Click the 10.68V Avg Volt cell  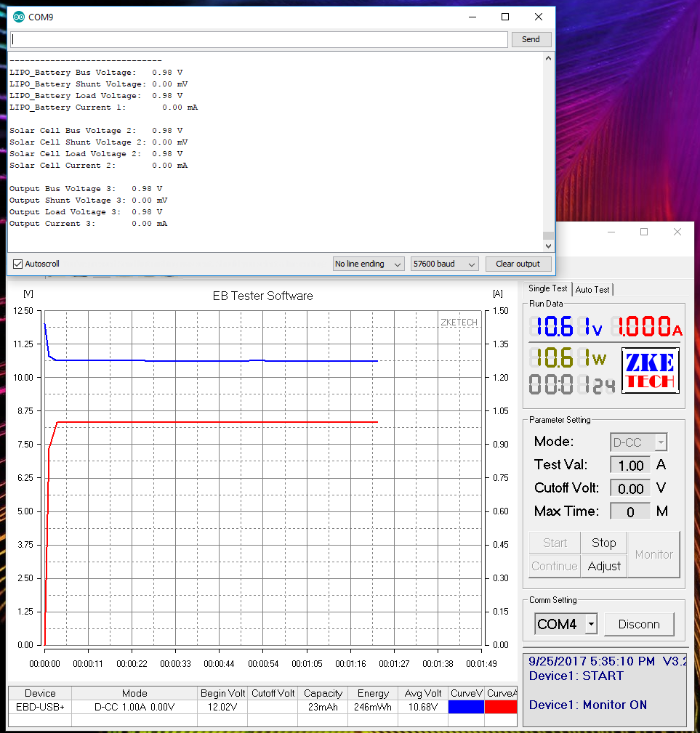pos(423,707)
